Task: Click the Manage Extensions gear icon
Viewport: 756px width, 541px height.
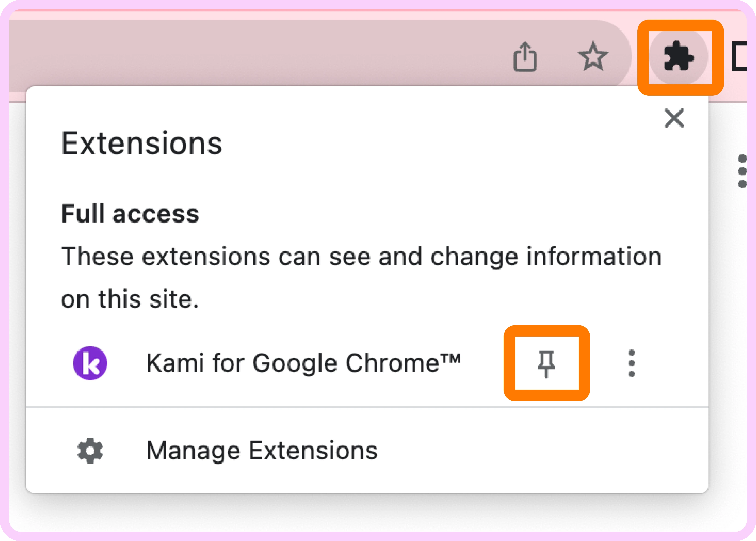Action: (90, 450)
